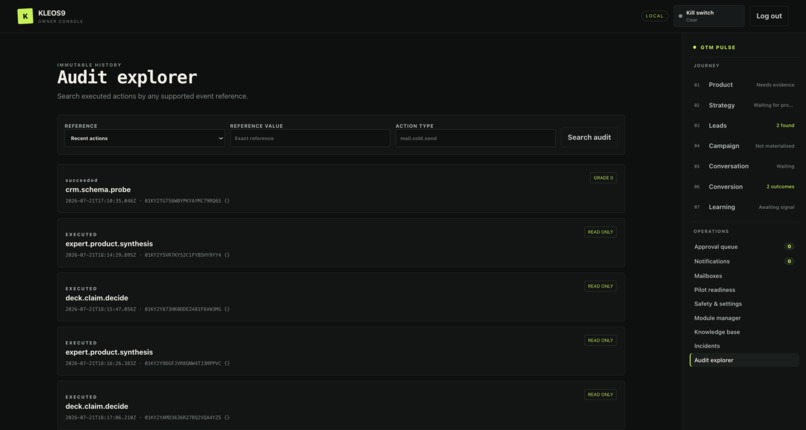Open expert.product.synthesis entry timestamped 18:16:26
The image size is (806, 430).
[341, 351]
